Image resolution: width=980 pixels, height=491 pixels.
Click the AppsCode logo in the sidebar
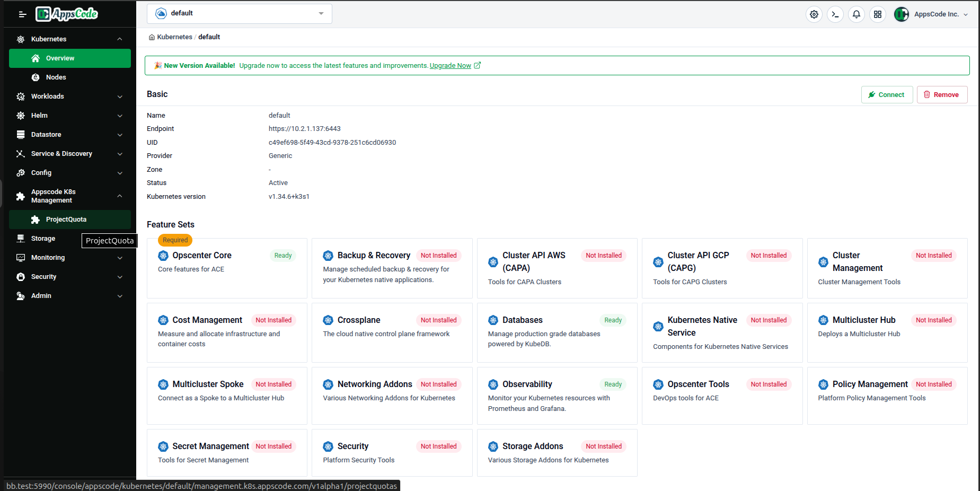click(x=66, y=14)
